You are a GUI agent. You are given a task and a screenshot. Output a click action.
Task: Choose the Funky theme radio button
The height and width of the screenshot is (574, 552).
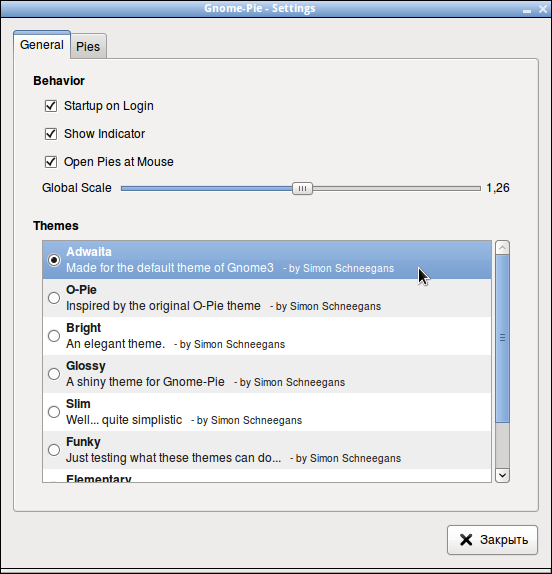point(54,450)
